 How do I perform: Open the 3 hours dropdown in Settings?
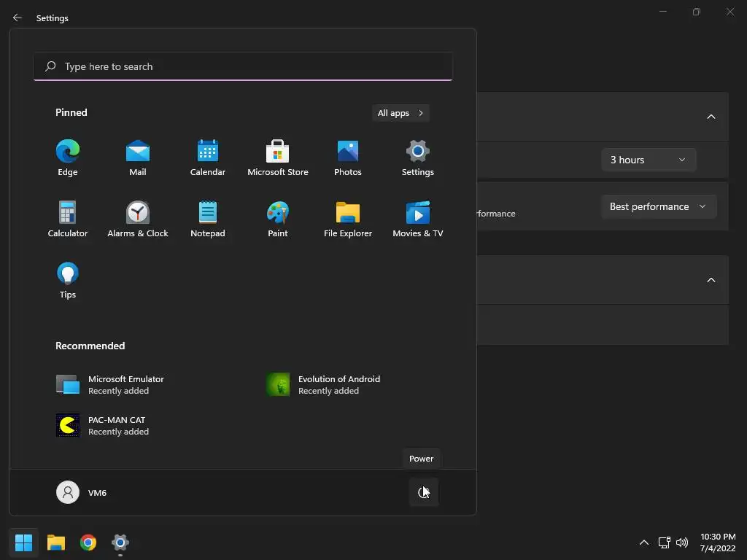[649, 160]
